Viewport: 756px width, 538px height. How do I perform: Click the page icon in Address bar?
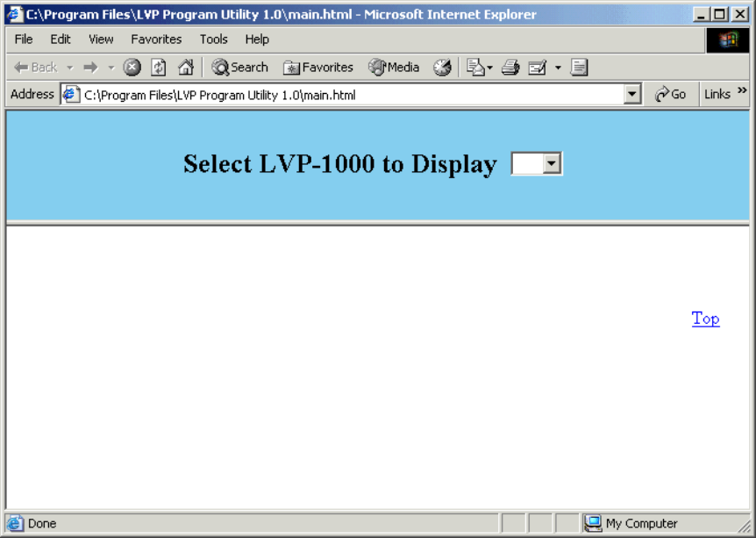pos(71,94)
